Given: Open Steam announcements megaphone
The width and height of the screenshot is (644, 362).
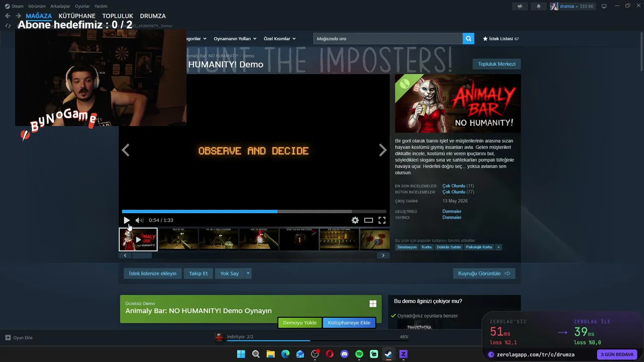Looking at the screenshot, I should click(520, 6).
